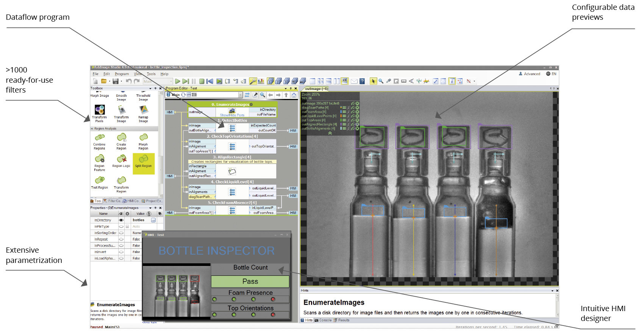Toggle visibility eye for inFileType row
Image resolution: width=644 pixels, height=335 pixels.
tap(121, 226)
